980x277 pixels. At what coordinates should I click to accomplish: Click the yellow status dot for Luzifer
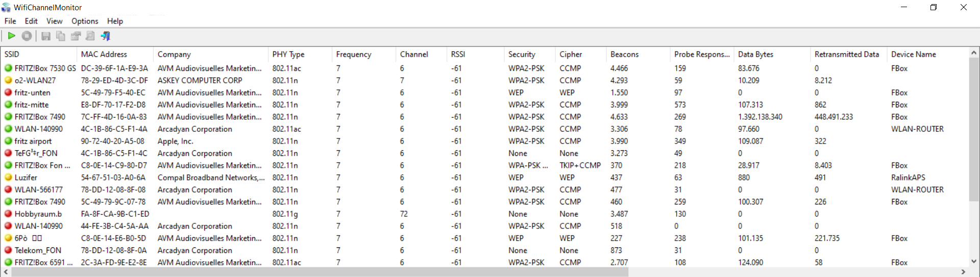(x=8, y=177)
